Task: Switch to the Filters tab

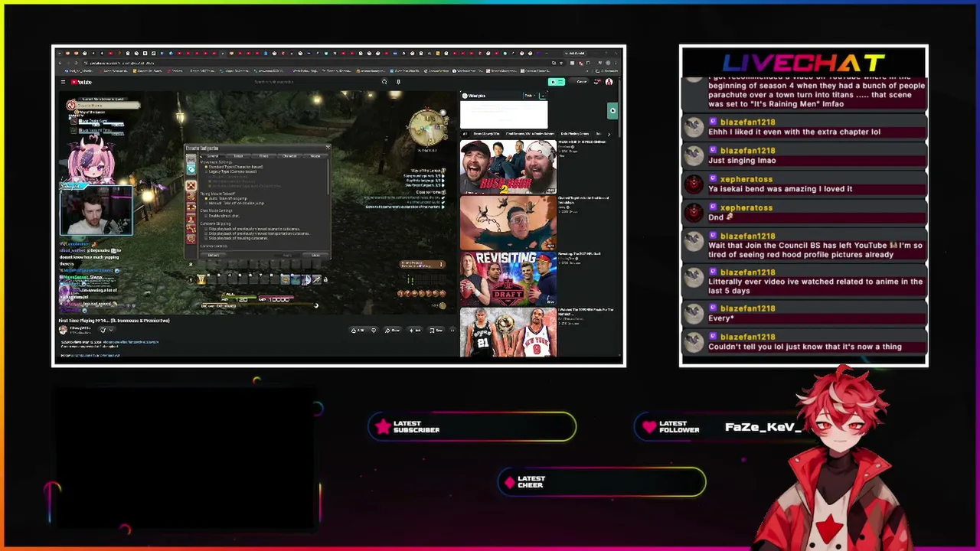Action: tap(263, 156)
